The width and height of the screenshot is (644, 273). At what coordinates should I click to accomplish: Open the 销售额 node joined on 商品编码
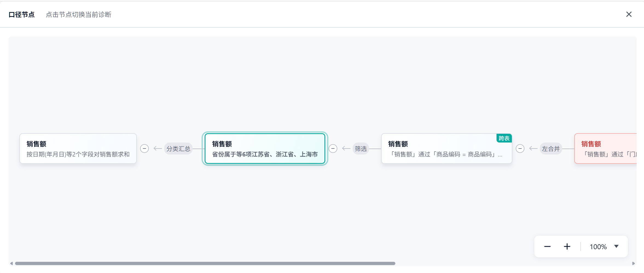pos(446,149)
